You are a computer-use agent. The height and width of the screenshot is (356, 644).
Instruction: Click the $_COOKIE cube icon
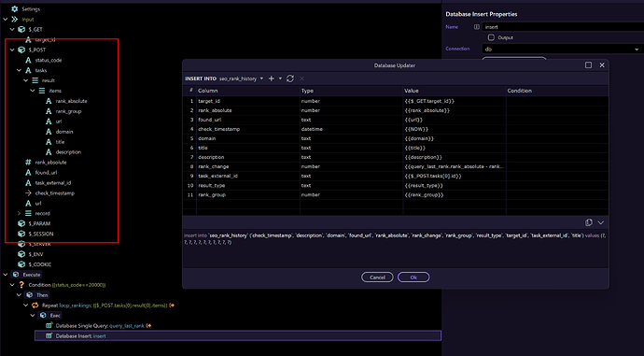click(21, 264)
